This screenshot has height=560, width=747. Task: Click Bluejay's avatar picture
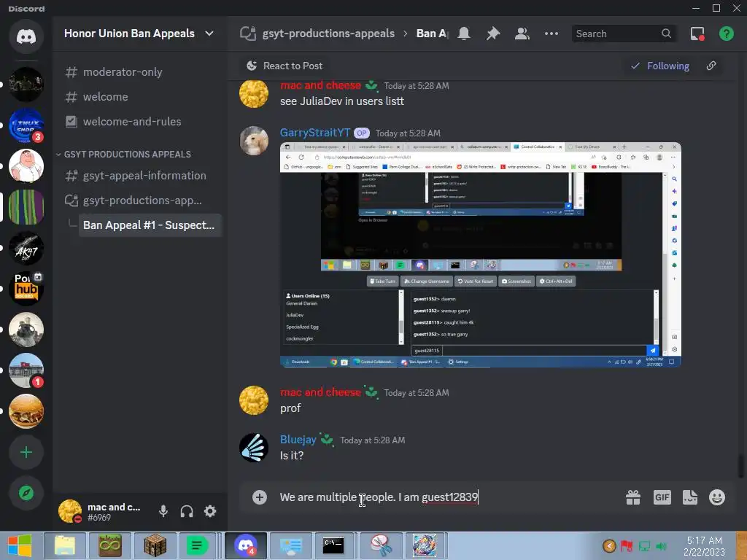(254, 448)
